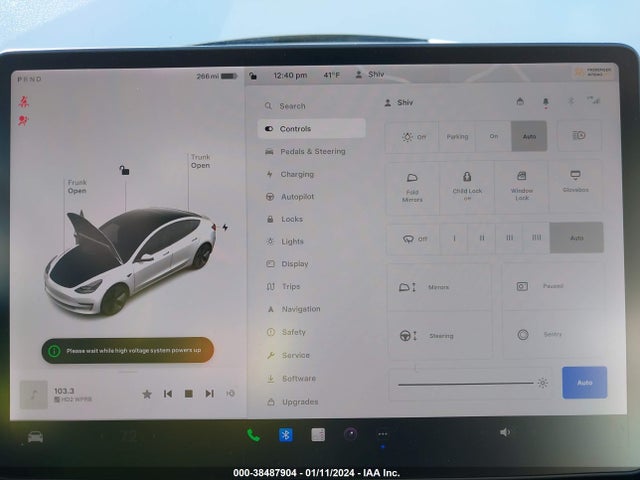Open the Bluetooth app in dock
The width and height of the screenshot is (640, 480).
(286, 435)
